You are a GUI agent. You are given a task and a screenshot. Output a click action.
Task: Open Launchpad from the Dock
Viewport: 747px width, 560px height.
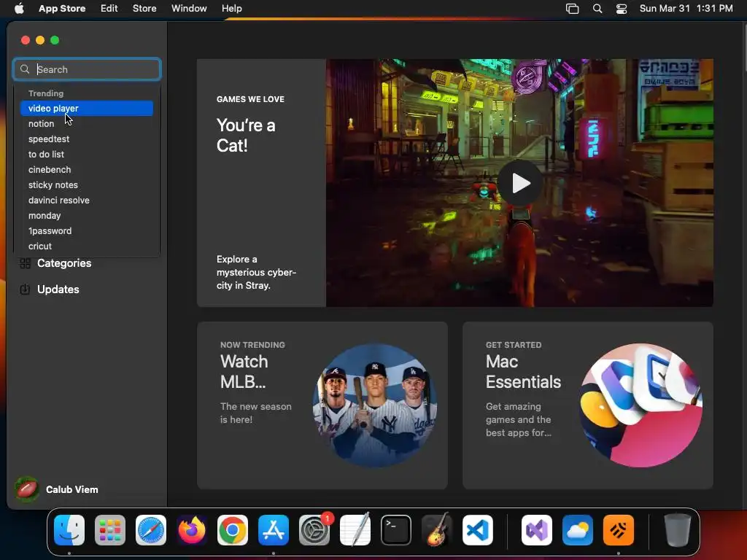pyautogui.click(x=110, y=530)
